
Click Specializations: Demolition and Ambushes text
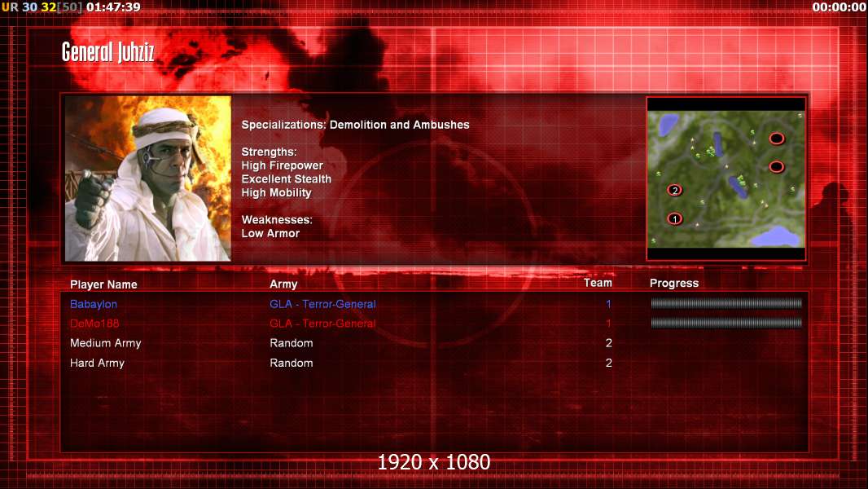355,126
